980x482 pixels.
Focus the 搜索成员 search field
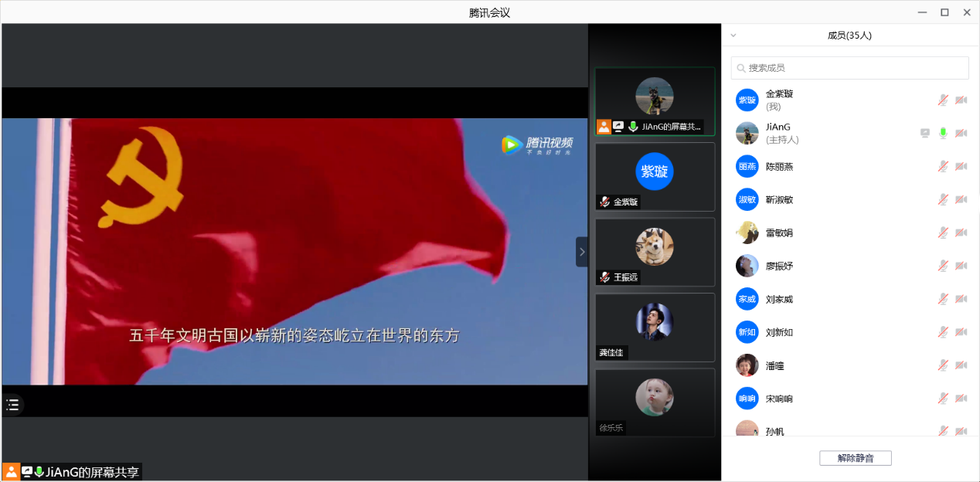850,68
